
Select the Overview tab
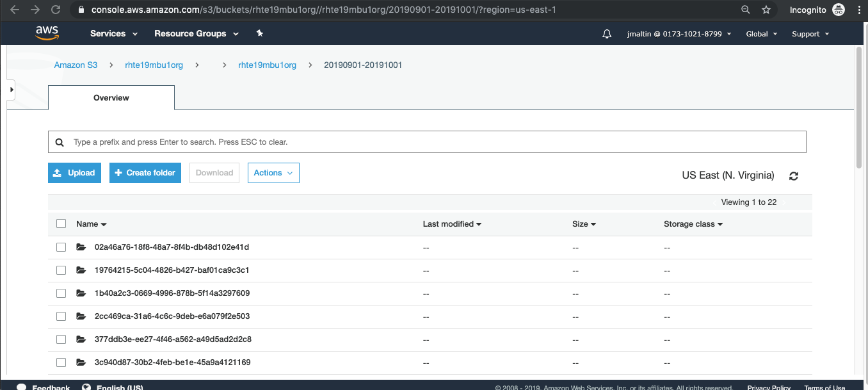click(x=111, y=98)
